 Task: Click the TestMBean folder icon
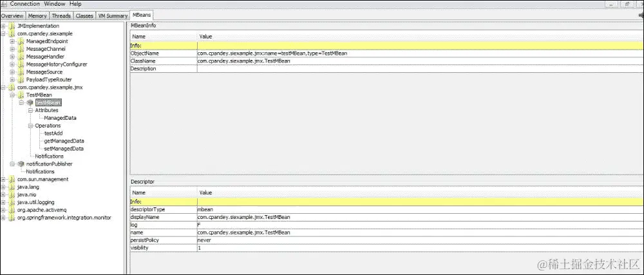pyautogui.click(x=21, y=95)
